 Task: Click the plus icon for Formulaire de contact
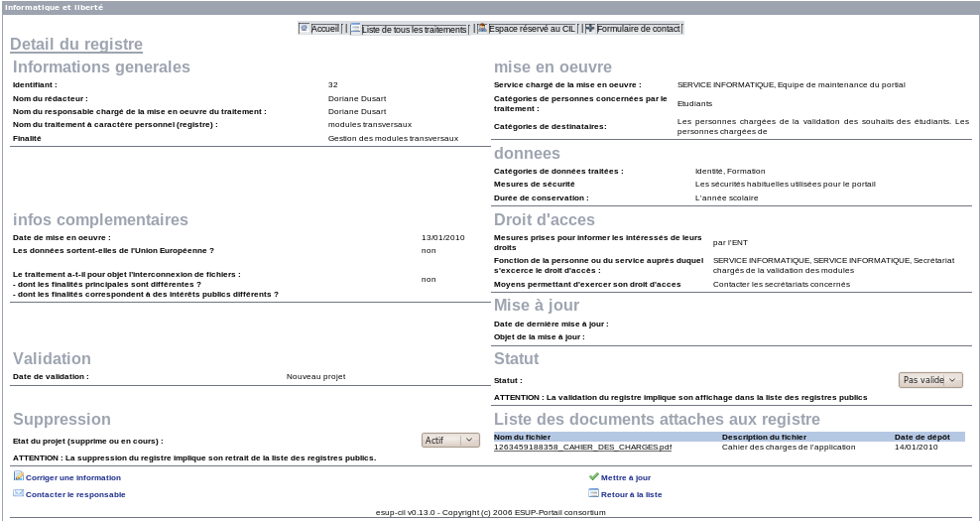pyautogui.click(x=590, y=29)
